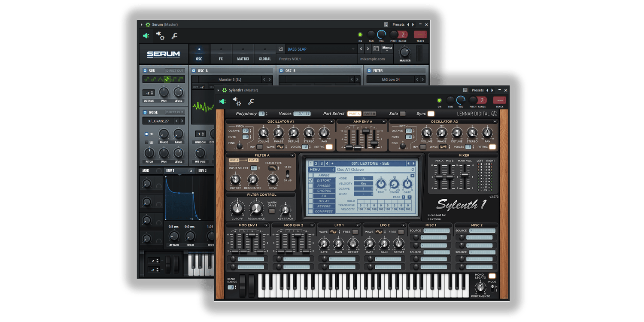
Task: Select next Sylenth1 LEXTONE preset arrow
Action: [413, 164]
